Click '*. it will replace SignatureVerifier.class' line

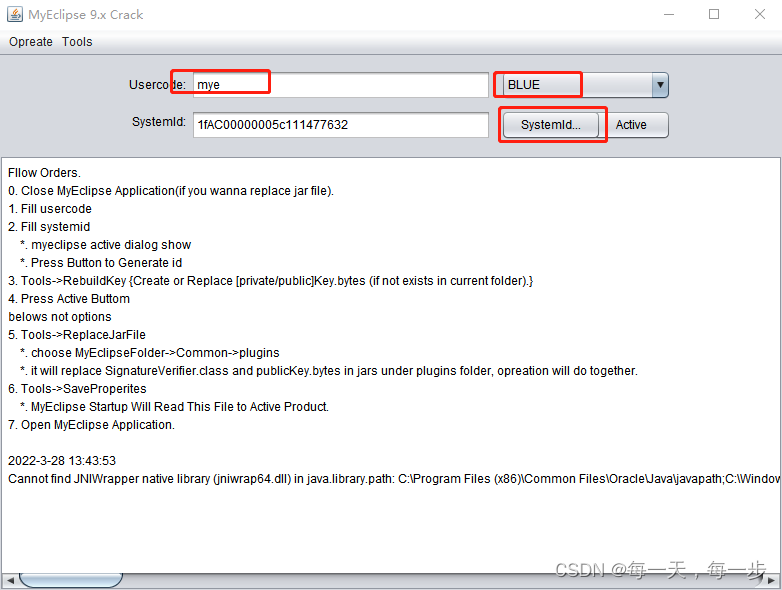tap(329, 371)
